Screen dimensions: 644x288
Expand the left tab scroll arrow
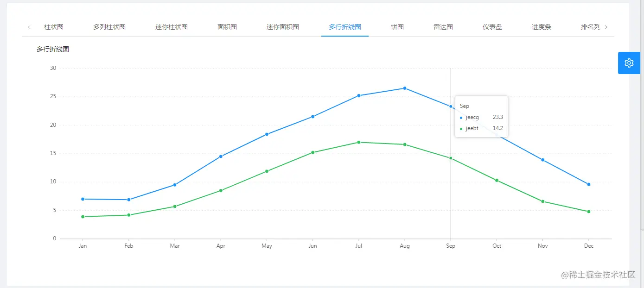click(x=29, y=27)
